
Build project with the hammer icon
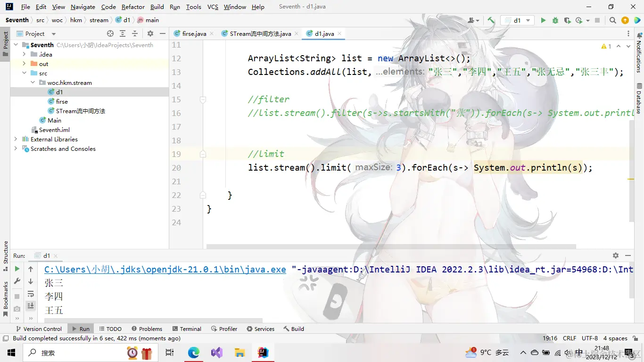coord(491,20)
